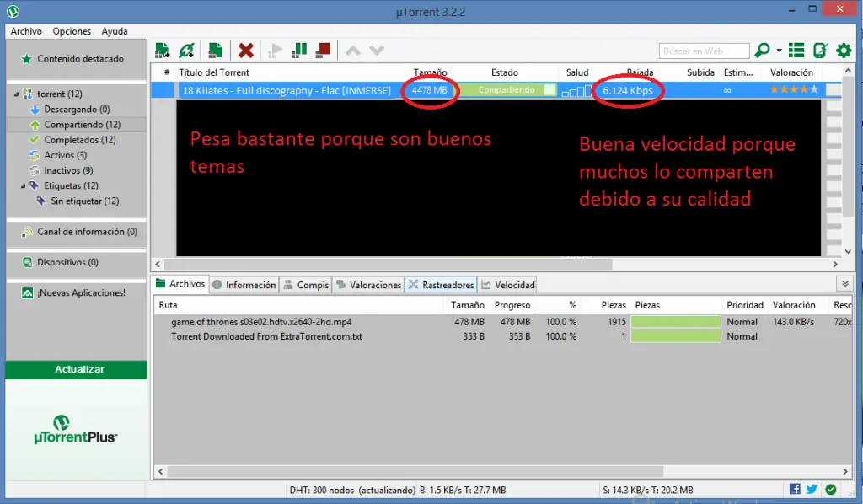
Task: Click torrent list scroll-down arrow
Action: click(x=848, y=251)
